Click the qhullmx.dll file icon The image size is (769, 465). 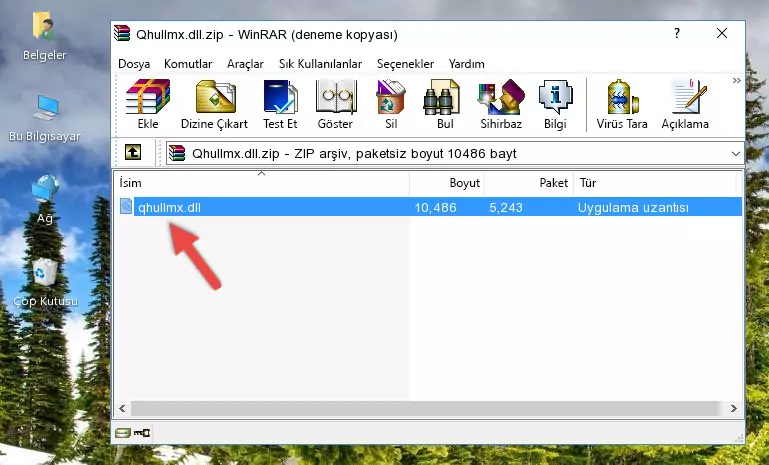pyautogui.click(x=126, y=207)
